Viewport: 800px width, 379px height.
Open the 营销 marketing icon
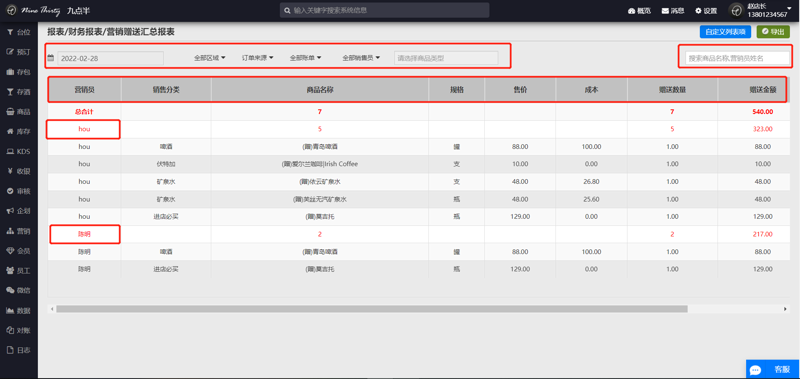10,231
